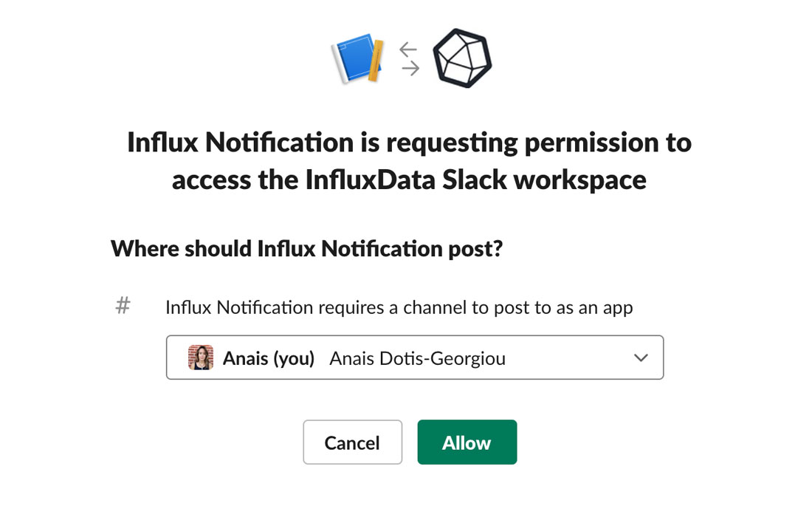Screen dimensions: 812x506
Task: Click the 'Where should Influx Notification post?' subheading
Action: pyautogui.click(x=306, y=248)
